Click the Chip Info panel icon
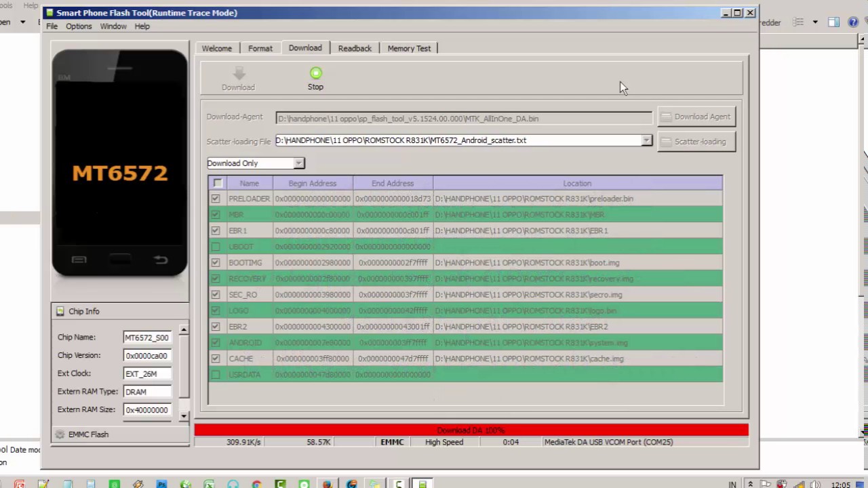This screenshot has width=868, height=488. [60, 311]
